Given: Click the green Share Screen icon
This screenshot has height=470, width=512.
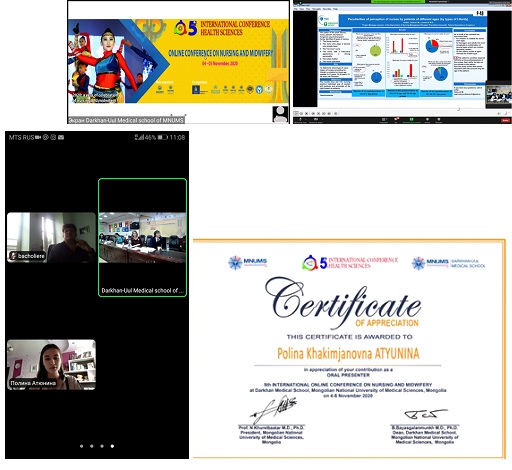Looking at the screenshot, I should click(x=411, y=119).
